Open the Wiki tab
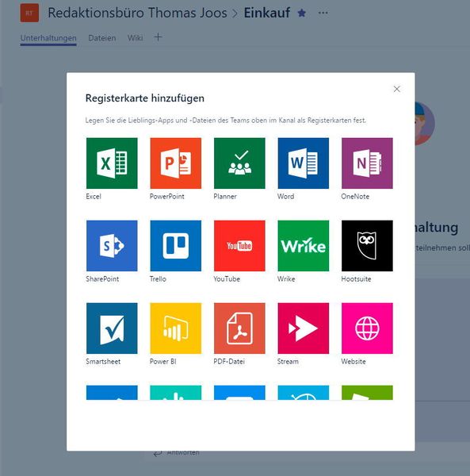Viewport: 470px width, 476px height. (x=135, y=38)
